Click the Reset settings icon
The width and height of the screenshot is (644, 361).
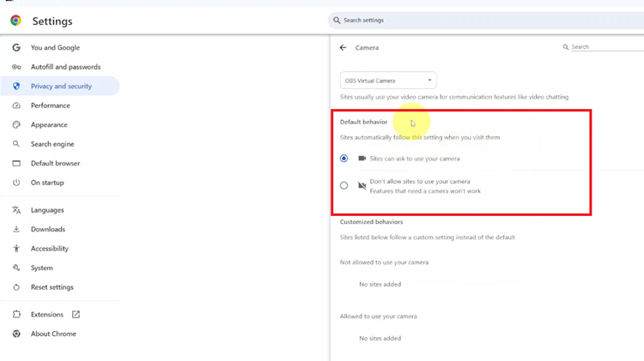[16, 287]
